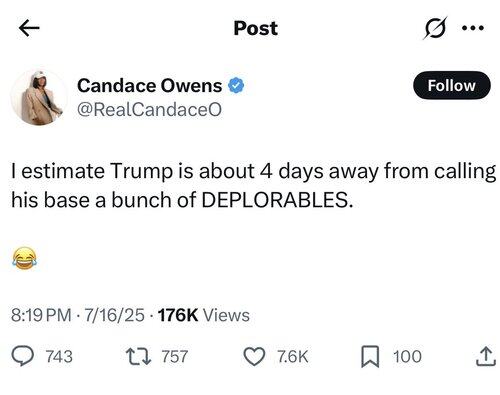Click the 8:19 PM timestamp

41,315
